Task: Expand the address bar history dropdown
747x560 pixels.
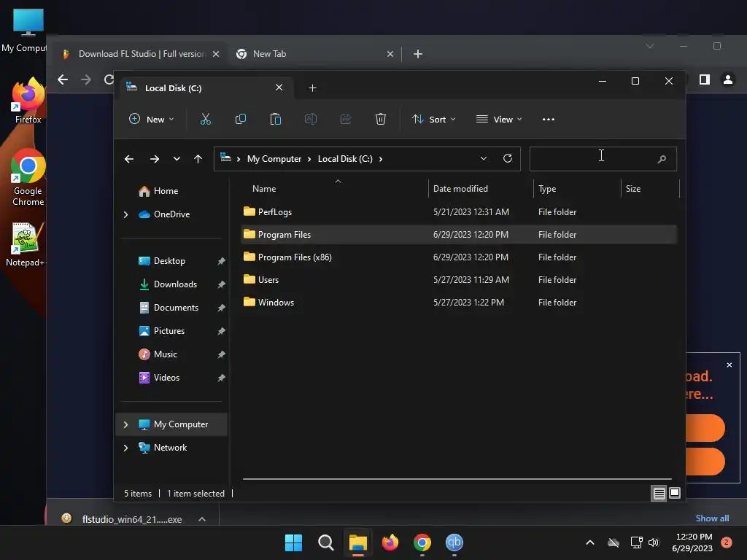Action: [484, 158]
